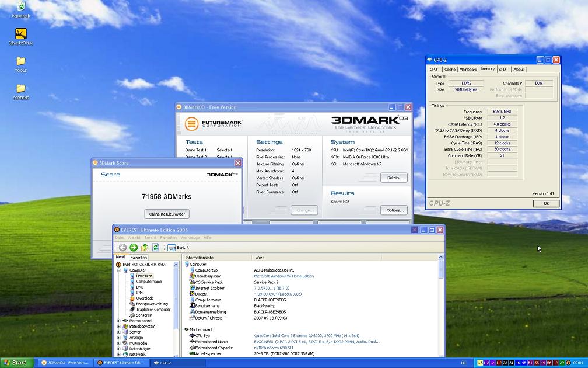The width and height of the screenshot is (588, 368).
Task: Open the Bericht menu in EVEREST menu bar
Action: (x=150, y=238)
